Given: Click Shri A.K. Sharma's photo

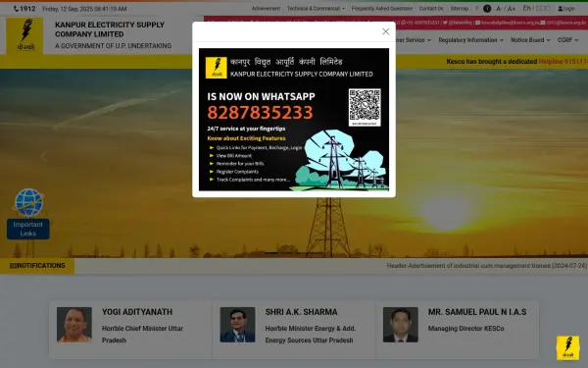Looking at the screenshot, I should (x=237, y=325).
